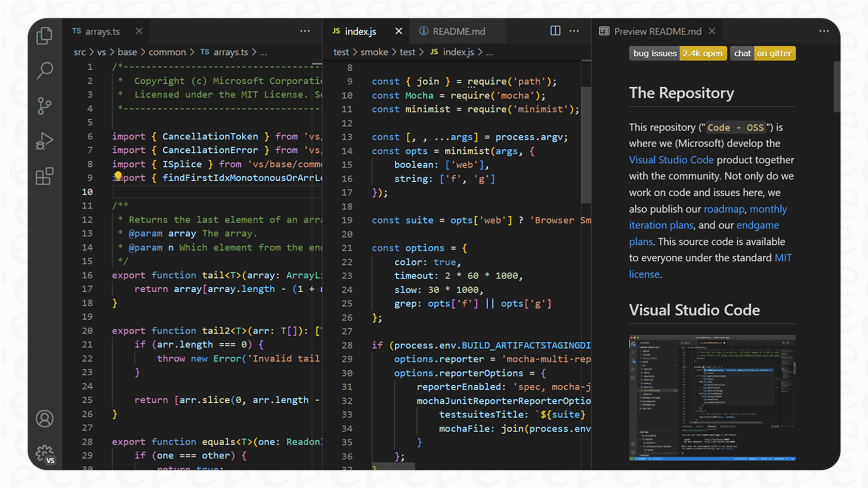The image size is (868, 488).
Task: Expand the smoke folder breadcrumb
Action: point(374,52)
